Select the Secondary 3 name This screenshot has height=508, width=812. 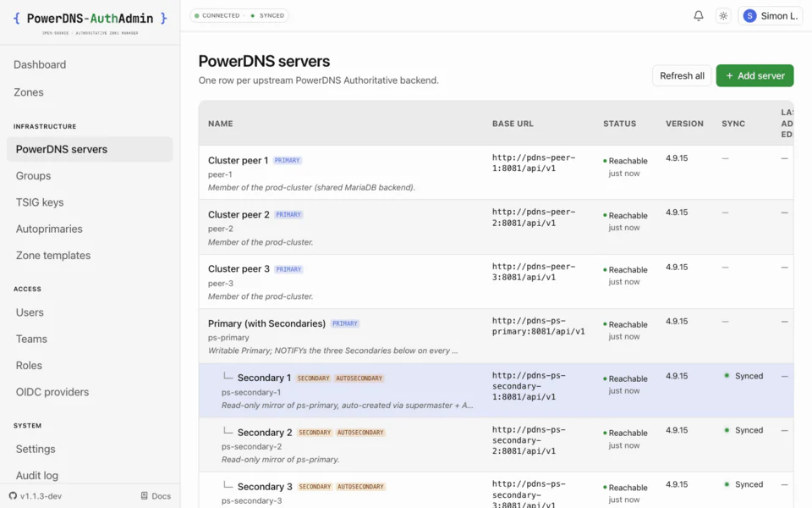[x=265, y=487]
